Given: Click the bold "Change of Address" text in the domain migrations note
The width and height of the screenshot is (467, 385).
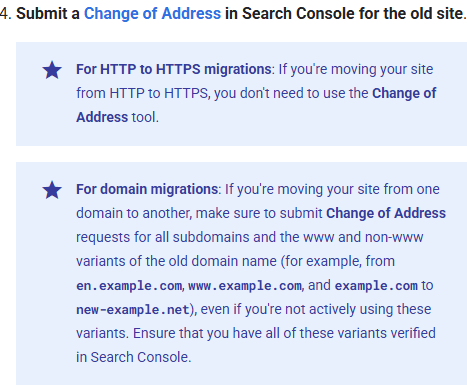Looking at the screenshot, I should pos(386,213).
